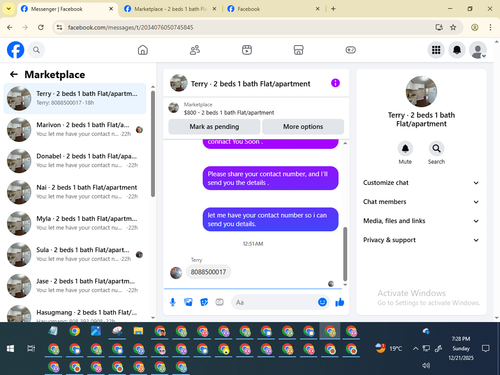Viewport: 500px width, 375px height.
Task: Open the Friends icon in top navigation
Action: (195, 50)
